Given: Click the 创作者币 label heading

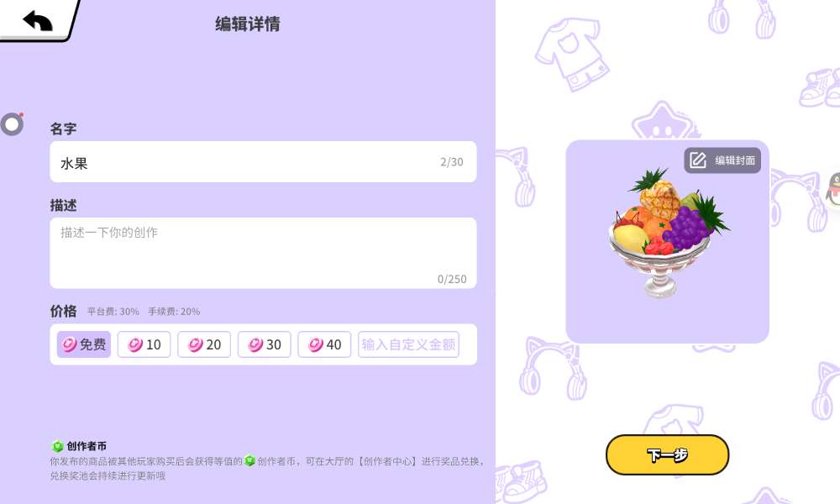Looking at the screenshot, I should pyautogui.click(x=87, y=446).
